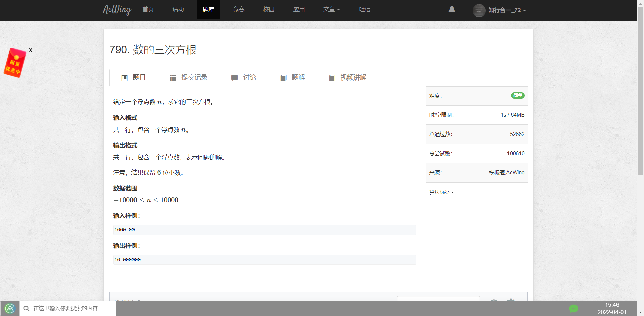Screen dimensions: 644x316
Task: Open the editor settings gear icon
Action: [511, 301]
